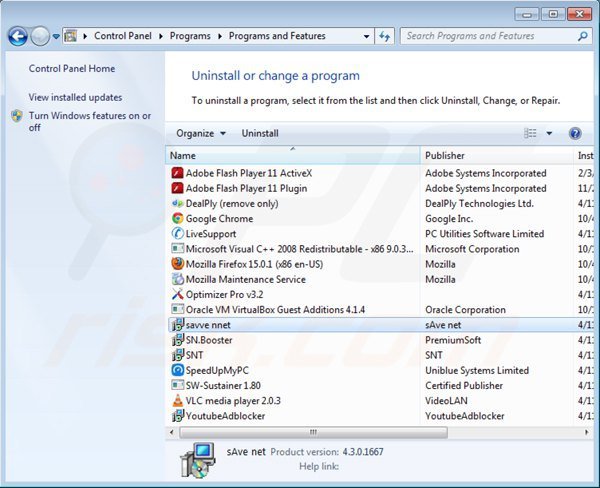Expand the arrow after Programs breadcrumb

[x=220, y=36]
